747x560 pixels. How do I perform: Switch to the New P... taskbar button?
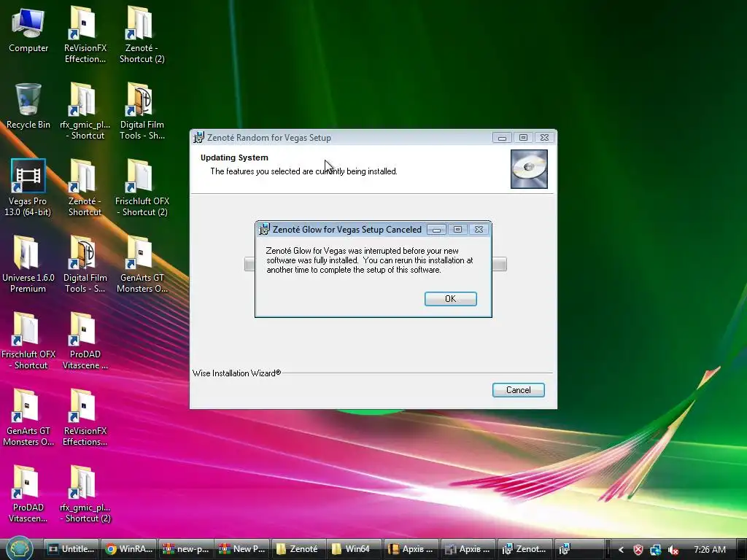[x=242, y=549]
